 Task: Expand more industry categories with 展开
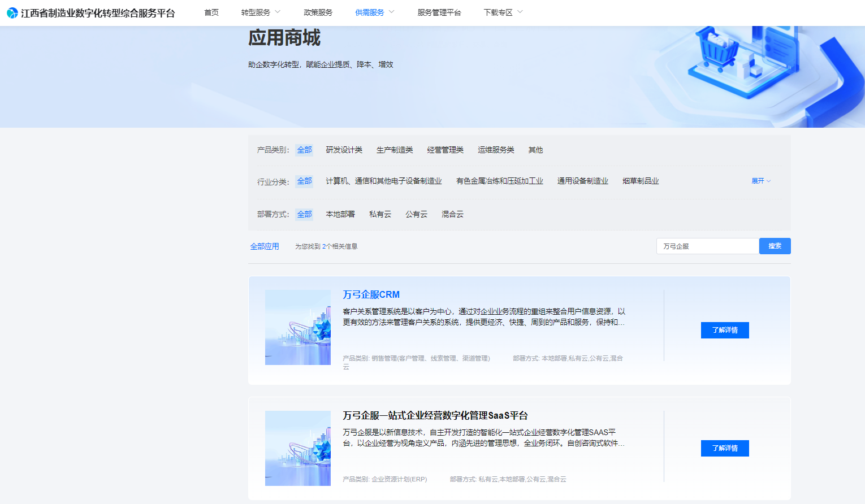[760, 181]
